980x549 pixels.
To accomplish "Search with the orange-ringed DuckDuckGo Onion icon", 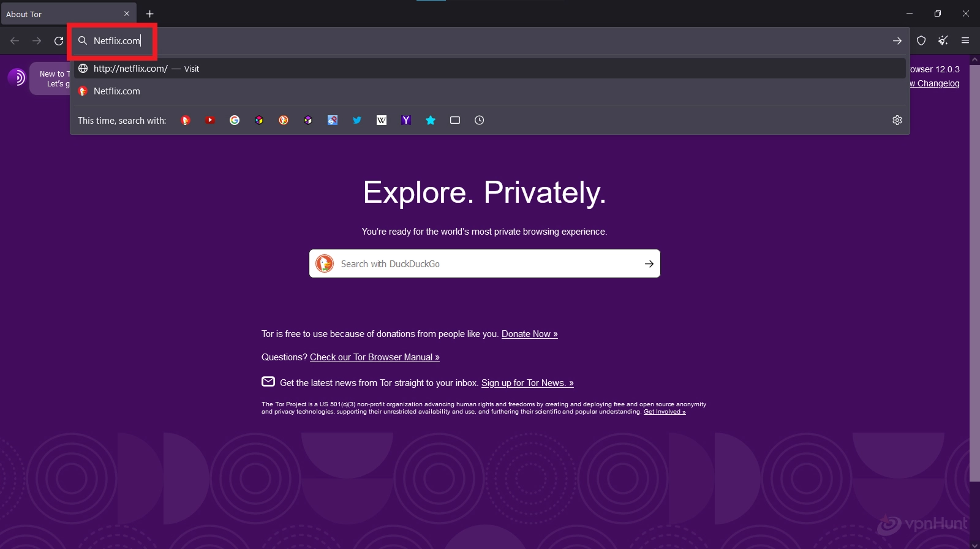I will pos(284,120).
